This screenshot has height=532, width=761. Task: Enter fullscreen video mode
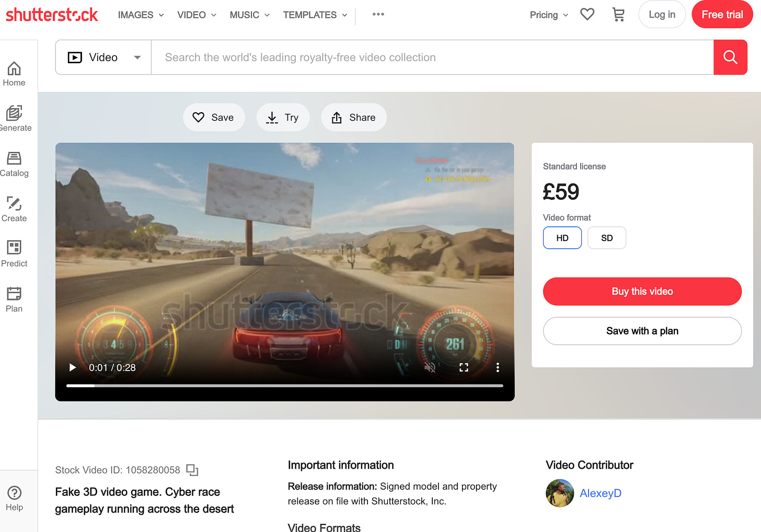point(464,368)
